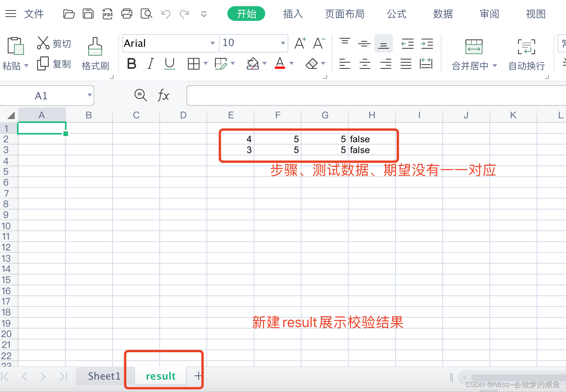
Task: Open the 公式 ribbon tab
Action: (397, 14)
